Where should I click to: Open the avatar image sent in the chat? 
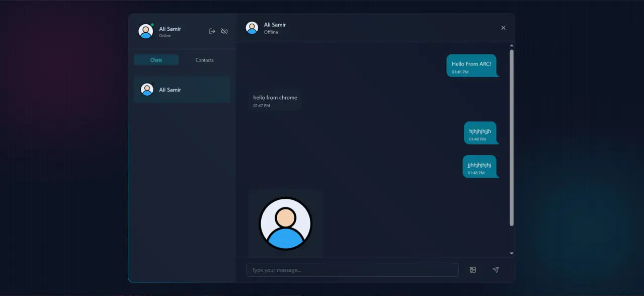point(285,224)
